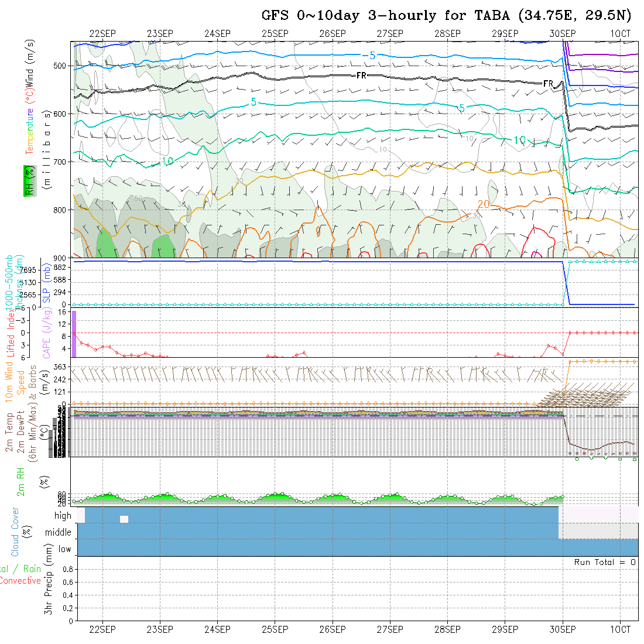The width and height of the screenshot is (644, 644).
Task: Click the small white gap in high cloud band
Action: click(124, 519)
